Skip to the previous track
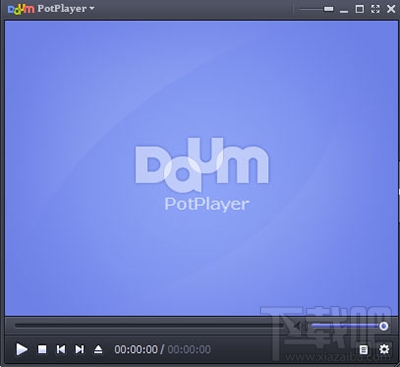The height and width of the screenshot is (367, 400). tap(61, 349)
